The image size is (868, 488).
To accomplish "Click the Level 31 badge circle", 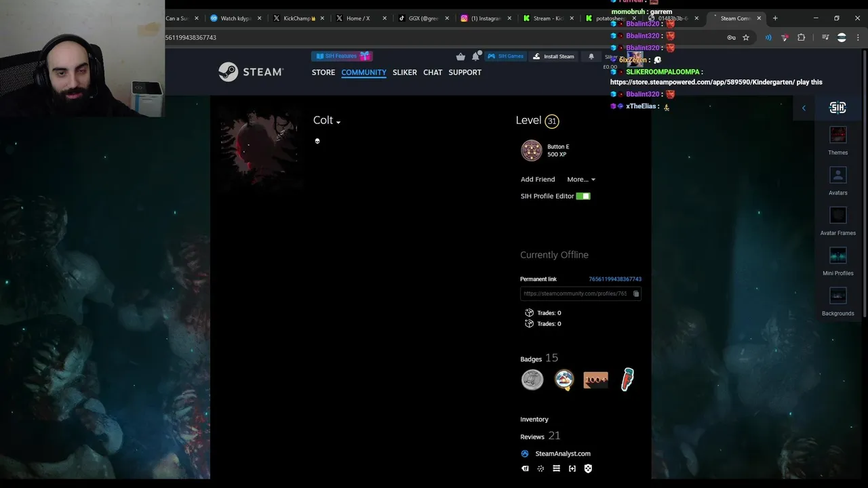I will point(552,121).
